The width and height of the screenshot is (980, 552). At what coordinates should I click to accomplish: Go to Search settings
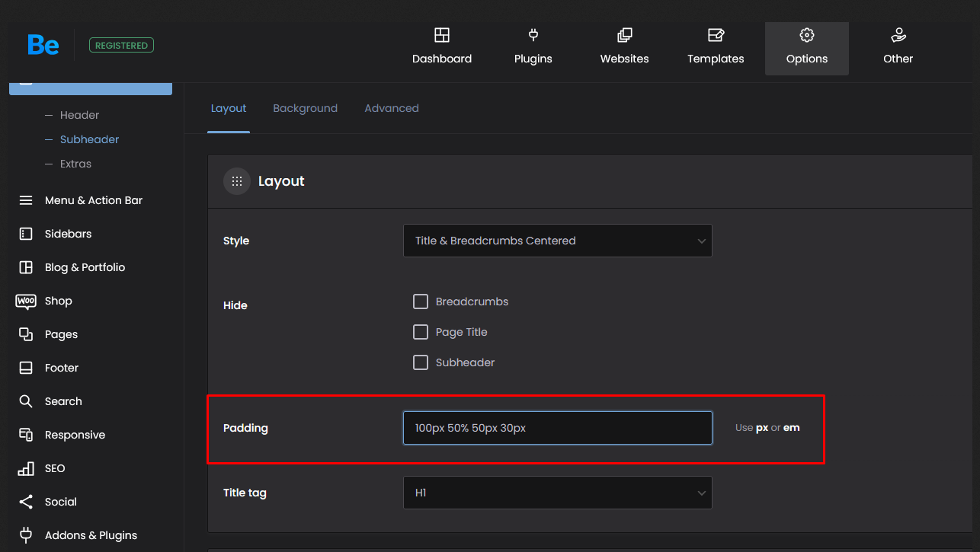[x=63, y=401]
